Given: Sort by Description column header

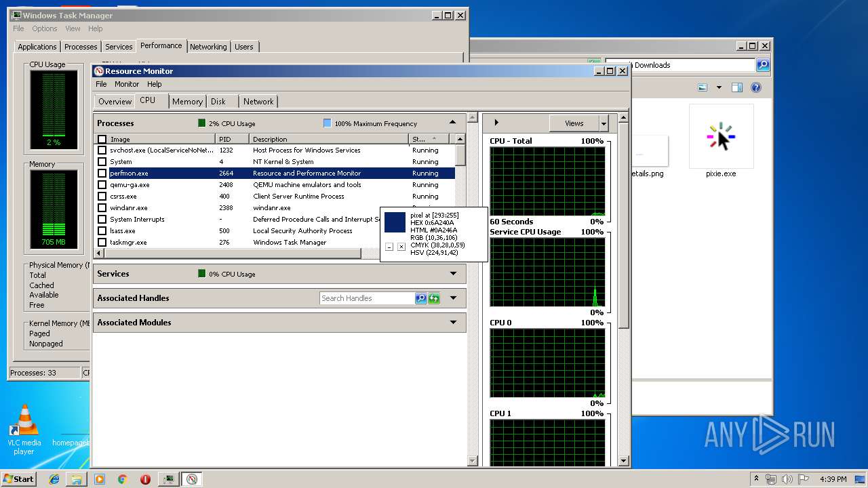Looking at the screenshot, I should coord(328,139).
